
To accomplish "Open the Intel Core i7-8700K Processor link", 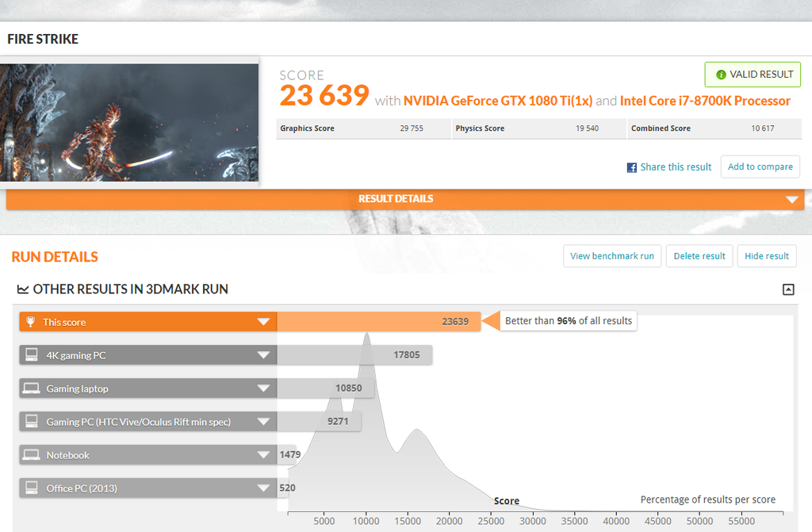I will (x=705, y=101).
